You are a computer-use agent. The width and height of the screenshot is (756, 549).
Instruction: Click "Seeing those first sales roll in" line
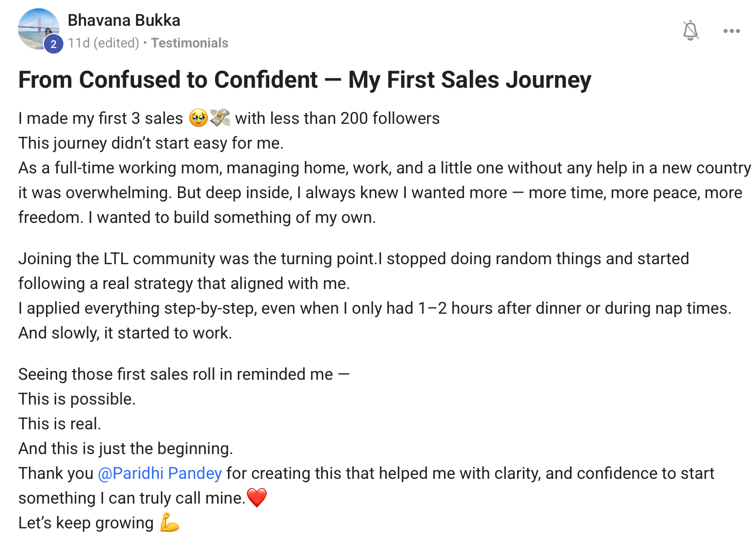coord(175,374)
